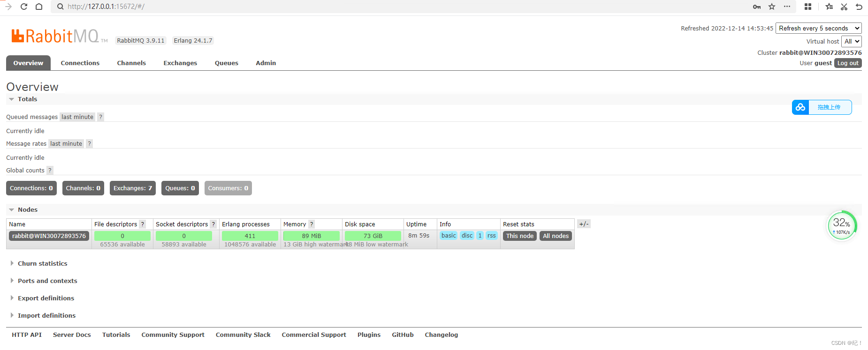Open help for Memory column

click(312, 224)
